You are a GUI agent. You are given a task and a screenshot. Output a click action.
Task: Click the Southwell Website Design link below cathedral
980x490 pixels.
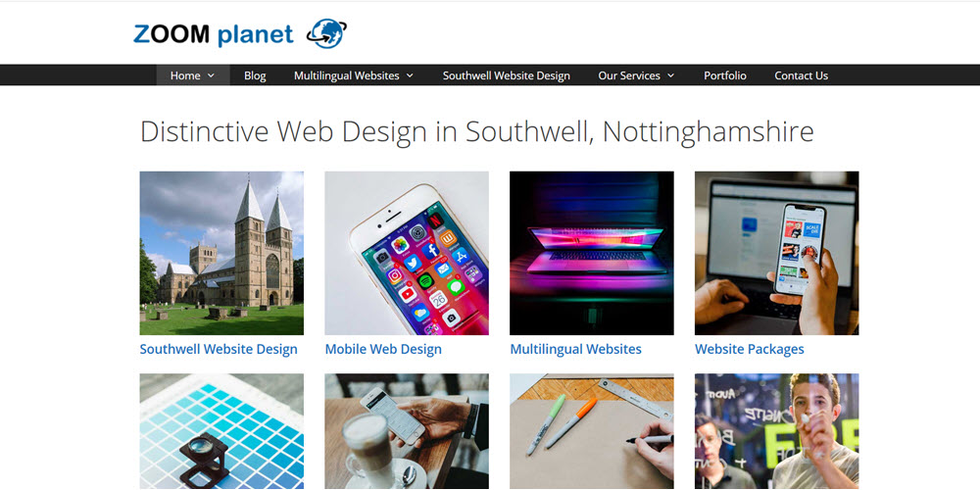coord(219,350)
